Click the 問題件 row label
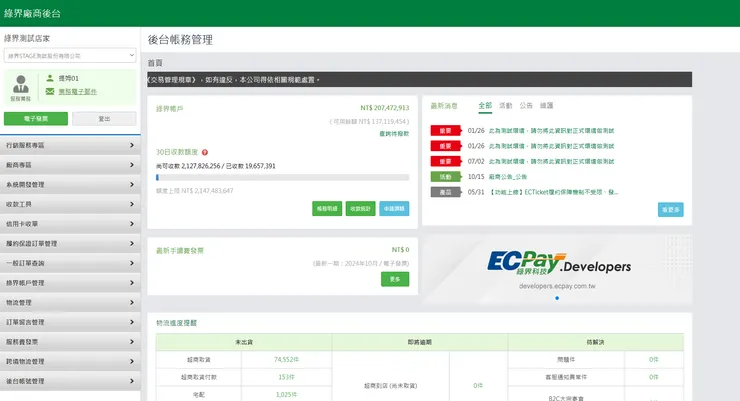 point(566,359)
